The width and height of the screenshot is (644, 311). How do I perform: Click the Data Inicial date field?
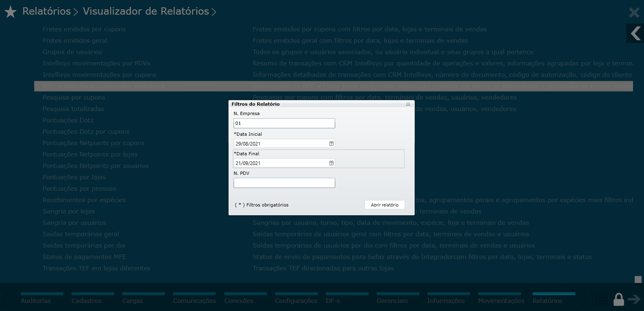click(x=281, y=144)
